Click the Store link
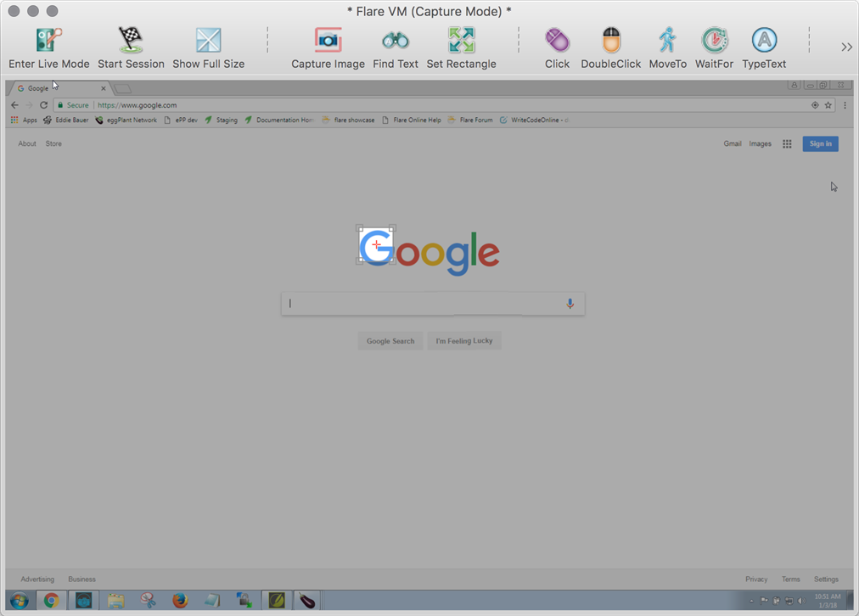 (53, 144)
